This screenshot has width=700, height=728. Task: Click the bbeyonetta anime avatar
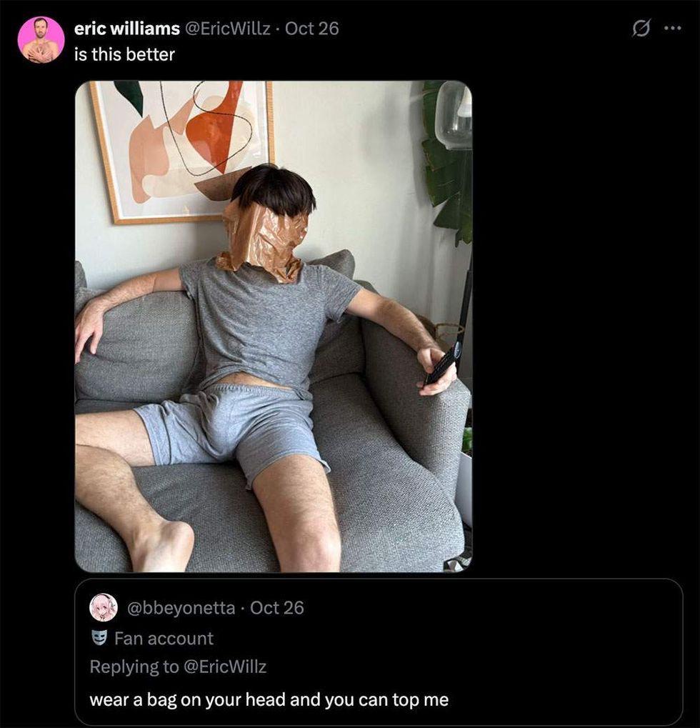[x=103, y=608]
